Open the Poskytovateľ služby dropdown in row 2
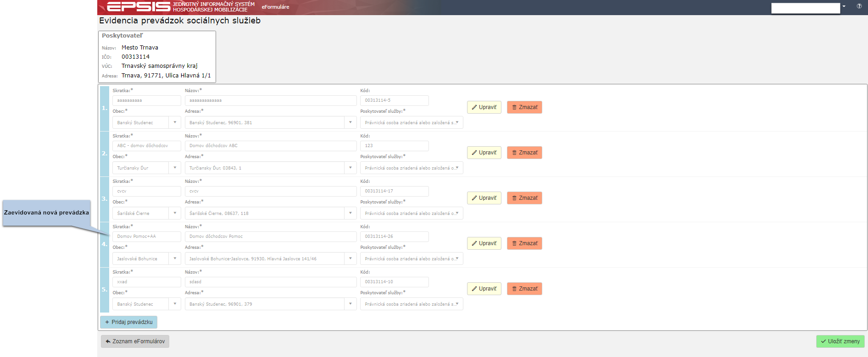The height and width of the screenshot is (357, 868). click(412, 168)
